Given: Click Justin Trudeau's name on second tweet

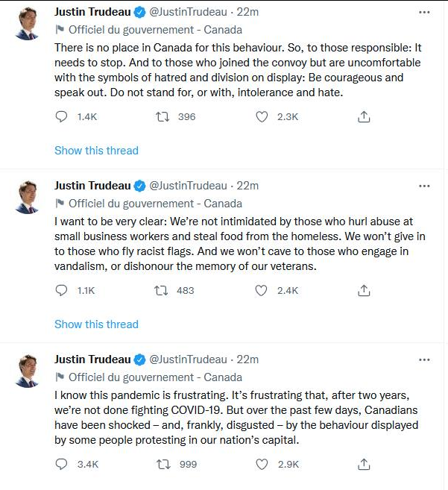Looking at the screenshot, I should coord(92,186).
